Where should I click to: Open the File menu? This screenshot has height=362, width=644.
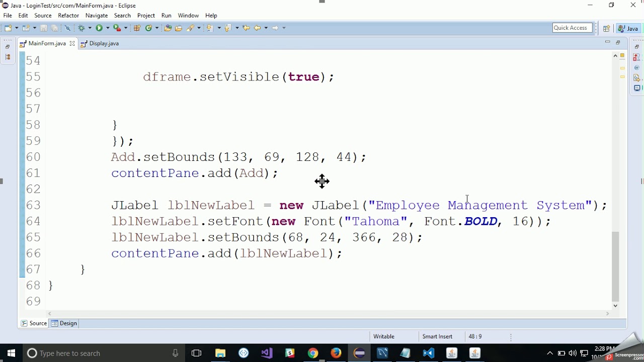[x=8, y=16]
